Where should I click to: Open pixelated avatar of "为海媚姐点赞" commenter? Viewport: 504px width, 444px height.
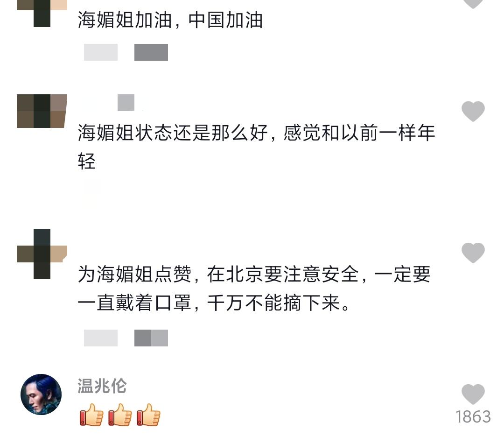click(x=42, y=254)
